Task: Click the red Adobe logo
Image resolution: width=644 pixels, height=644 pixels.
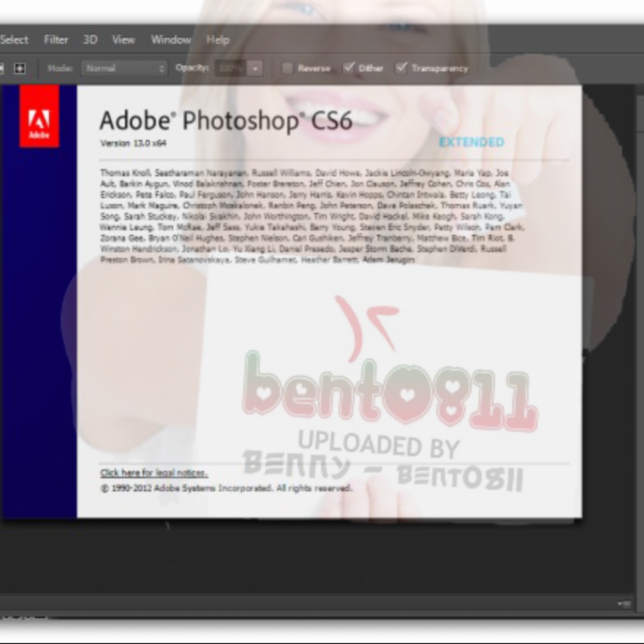Action: click(x=39, y=116)
